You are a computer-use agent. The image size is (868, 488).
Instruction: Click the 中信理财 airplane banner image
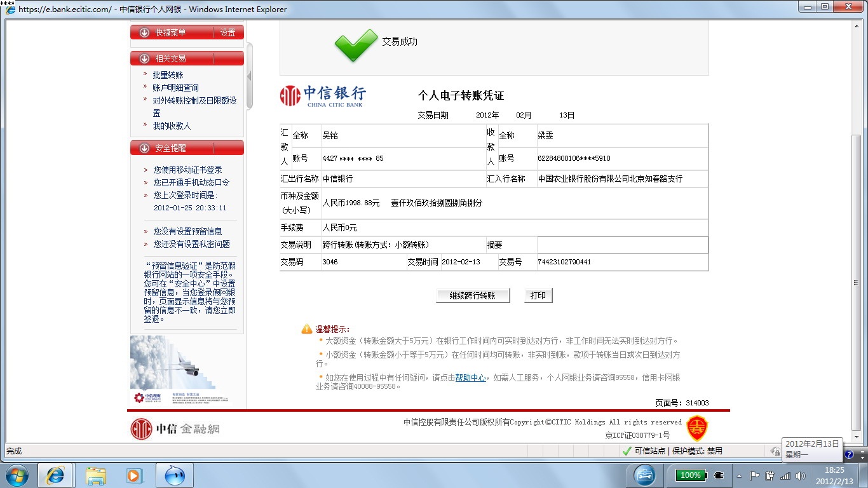(173, 370)
